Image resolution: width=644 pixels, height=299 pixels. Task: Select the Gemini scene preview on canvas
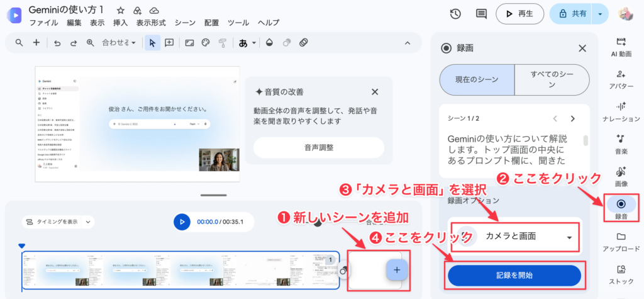137,124
